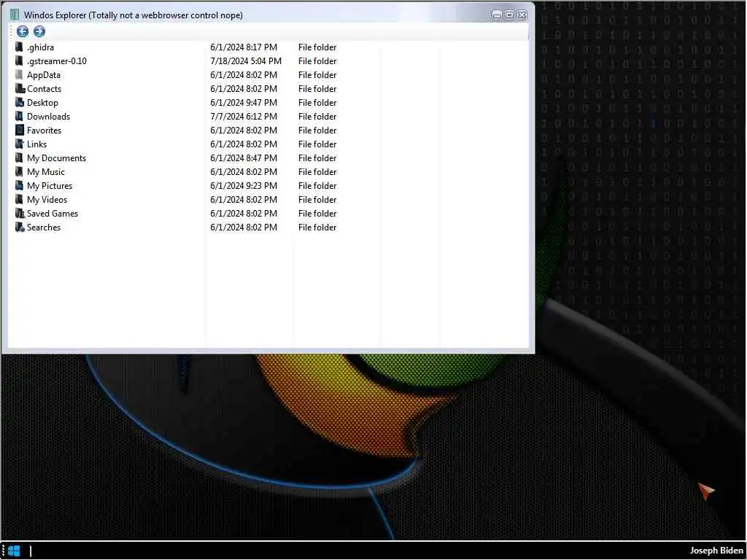
Task: Select the .ghidra folder icon
Action: pyautogui.click(x=19, y=47)
